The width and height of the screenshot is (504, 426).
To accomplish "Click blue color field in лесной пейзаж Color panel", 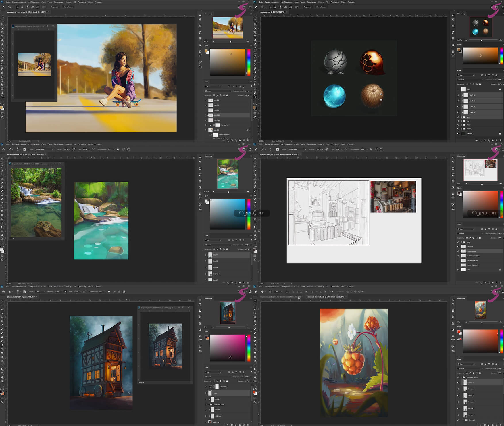I will pos(227,214).
